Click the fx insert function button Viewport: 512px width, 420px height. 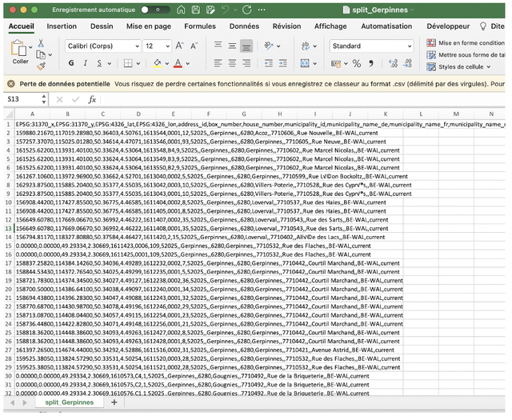[x=92, y=99]
